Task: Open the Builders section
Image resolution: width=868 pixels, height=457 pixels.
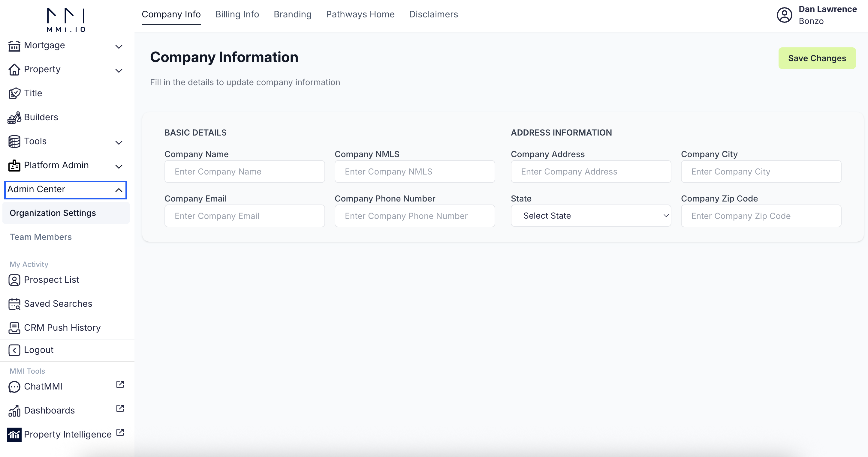Action: click(x=41, y=117)
